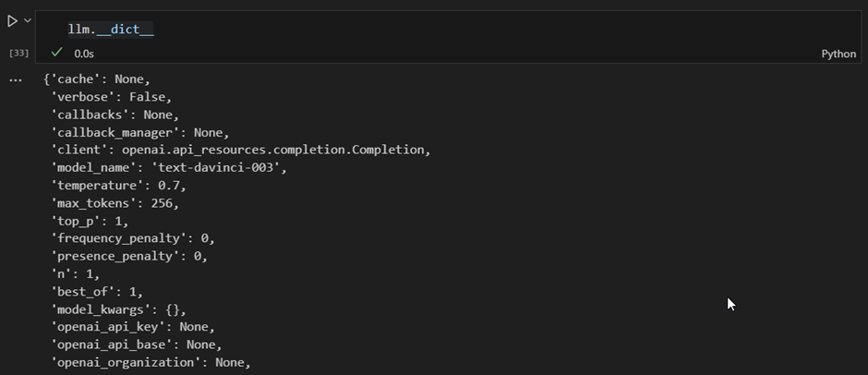Click the green success checkmark icon
Image resolution: width=868 pixels, height=375 pixels.
tap(56, 53)
